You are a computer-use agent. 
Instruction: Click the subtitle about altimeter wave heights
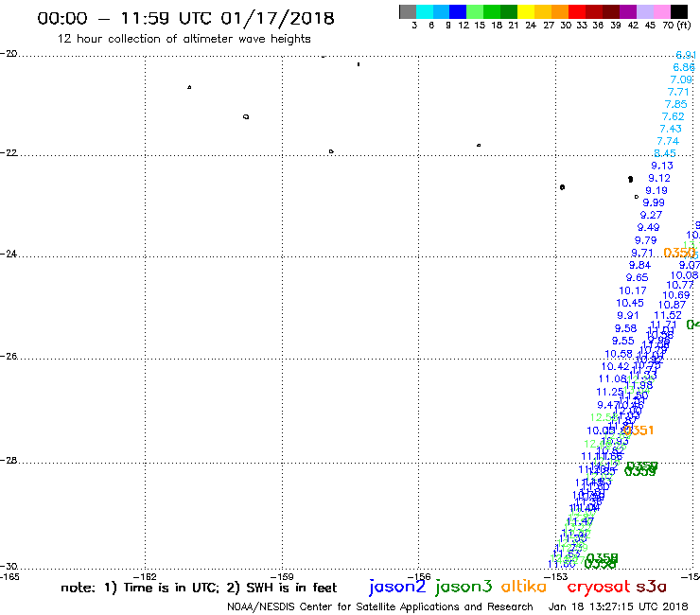(184, 39)
